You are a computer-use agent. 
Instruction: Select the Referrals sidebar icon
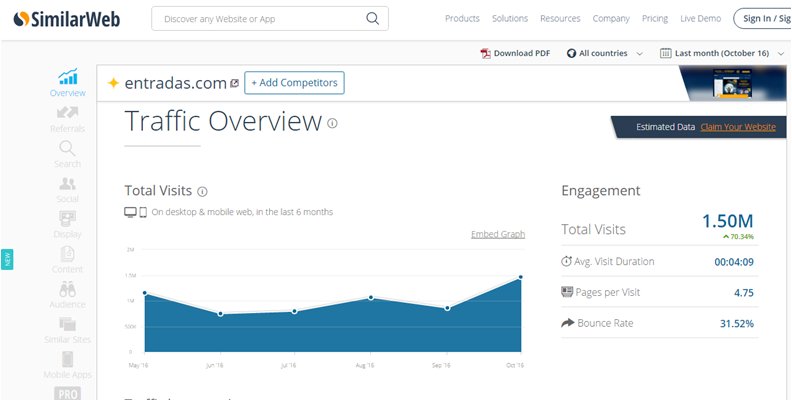(x=67, y=113)
